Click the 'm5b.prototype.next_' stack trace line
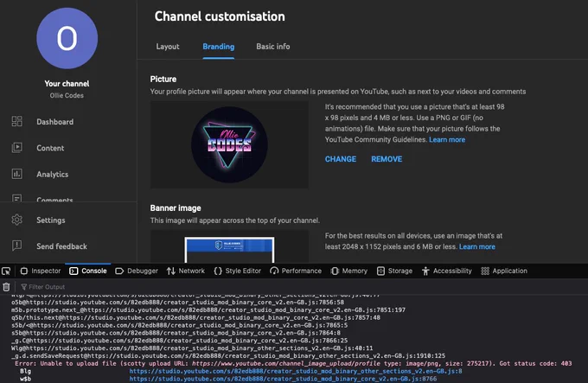The width and height of the screenshot is (588, 383). pos(208,310)
